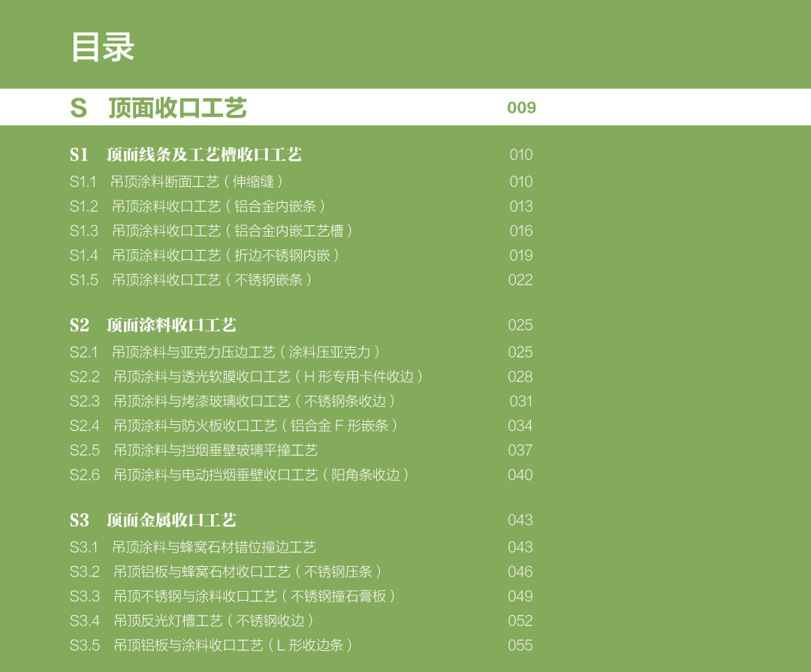
Task: Select entry S2.3 不锈钢条收边
Action: pyautogui.click(x=233, y=401)
